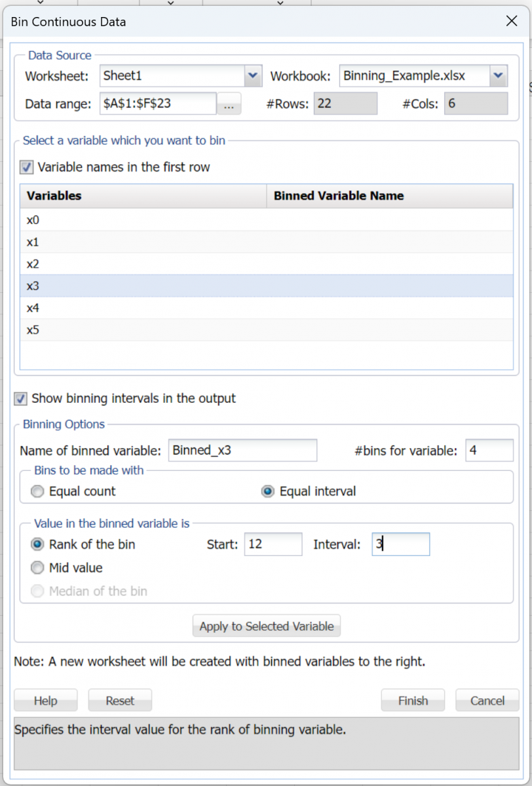Viewport: 532px width, 786px height.
Task: Select Mid value radio option
Action: [x=38, y=568]
